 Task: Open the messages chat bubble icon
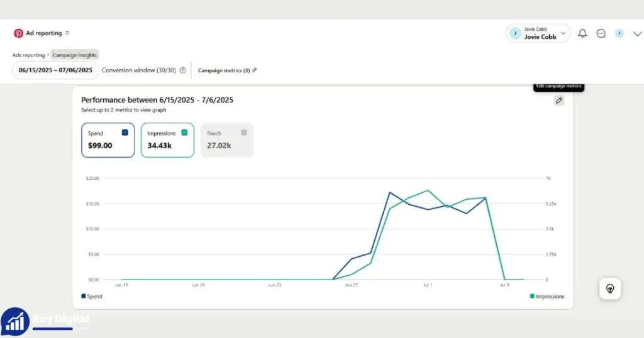point(601,34)
